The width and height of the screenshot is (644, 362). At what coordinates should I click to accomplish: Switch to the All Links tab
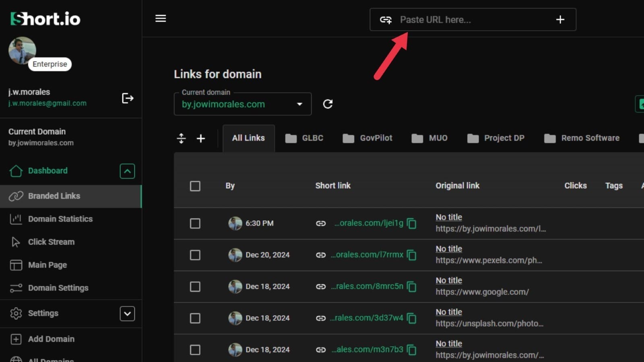248,138
